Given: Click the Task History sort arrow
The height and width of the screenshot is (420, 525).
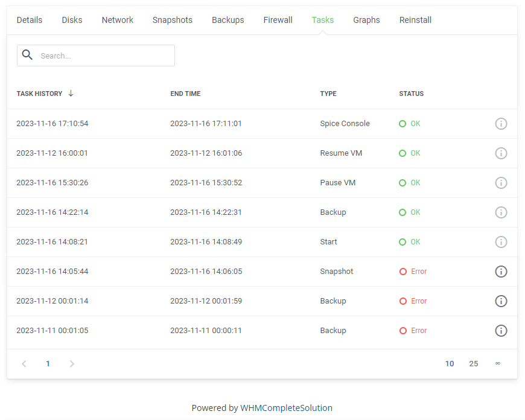Looking at the screenshot, I should coord(71,93).
